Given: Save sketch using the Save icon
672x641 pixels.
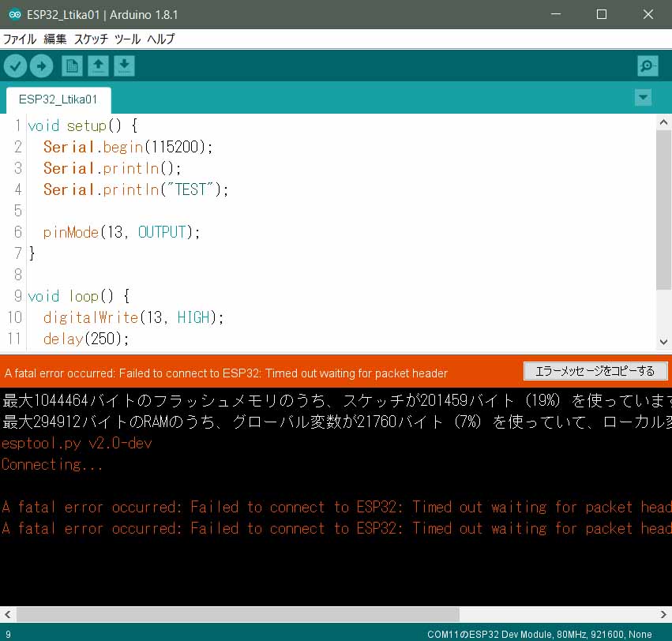Looking at the screenshot, I should [x=124, y=66].
